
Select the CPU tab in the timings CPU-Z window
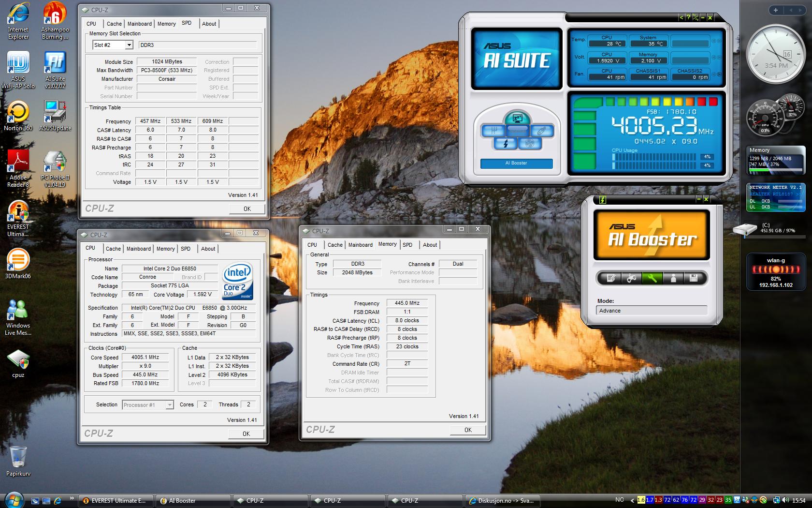pos(312,245)
